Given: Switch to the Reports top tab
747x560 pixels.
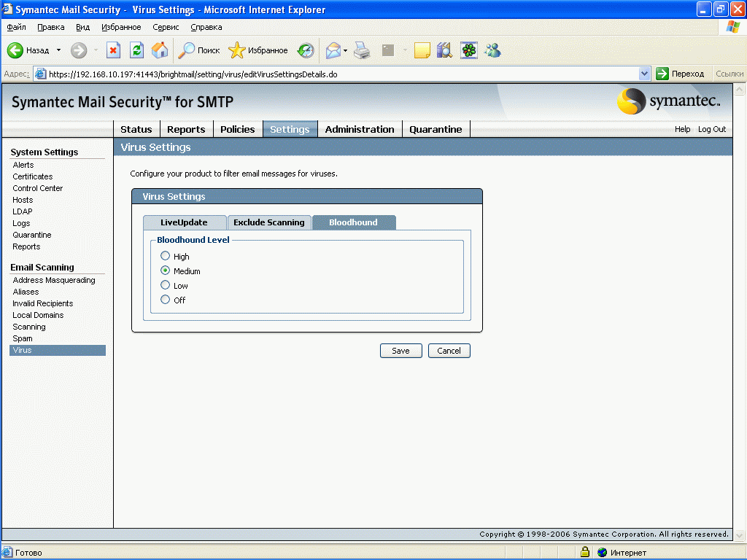Looking at the screenshot, I should tap(186, 130).
